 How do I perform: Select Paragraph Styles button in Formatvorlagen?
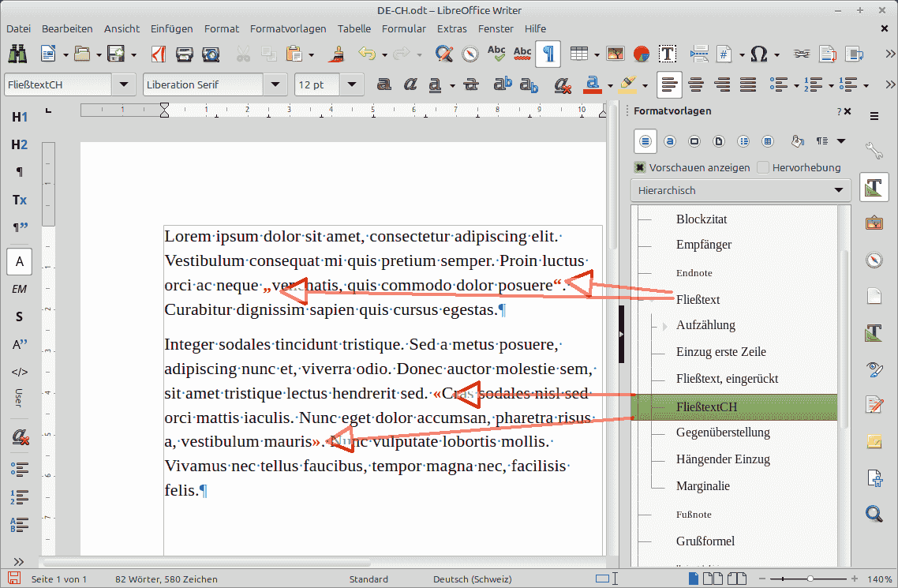(x=645, y=140)
